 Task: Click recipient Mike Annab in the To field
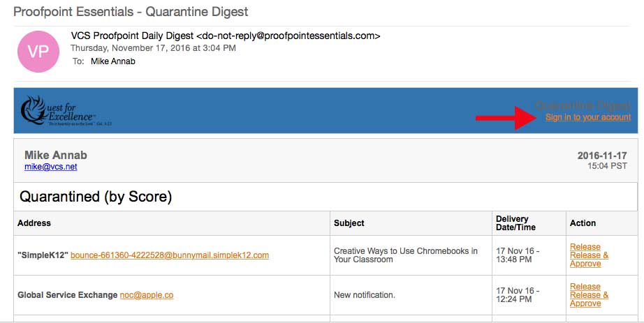[113, 61]
